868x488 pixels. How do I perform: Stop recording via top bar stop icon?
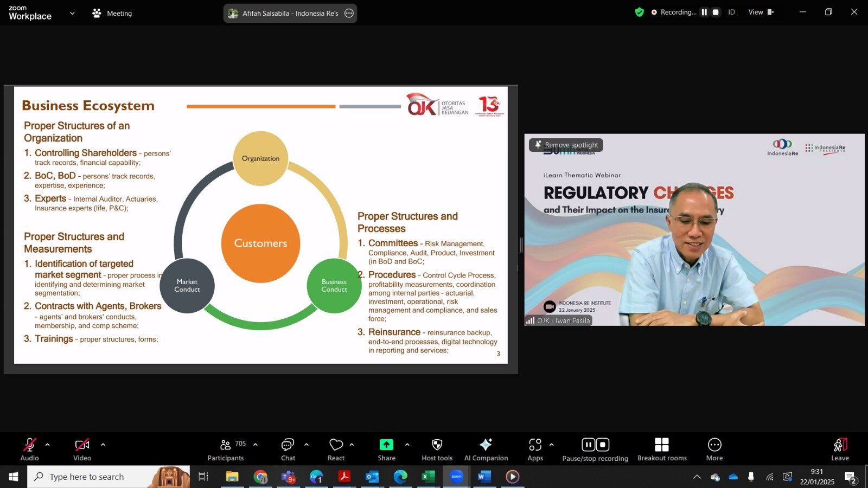pyautogui.click(x=716, y=12)
